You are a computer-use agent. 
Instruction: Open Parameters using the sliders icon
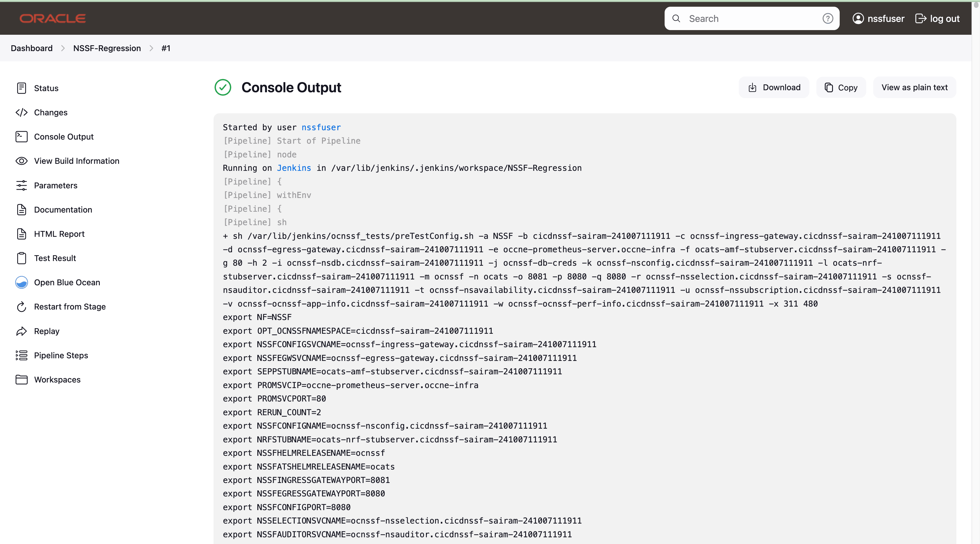point(21,185)
